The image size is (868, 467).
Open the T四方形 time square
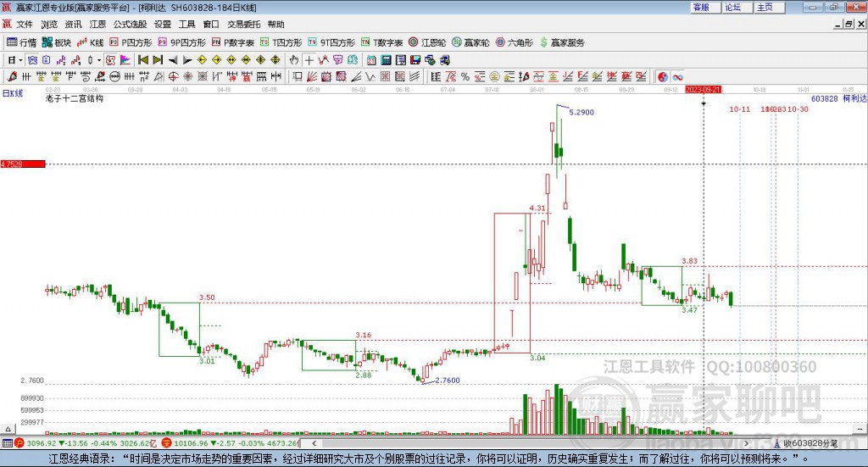tap(281, 42)
